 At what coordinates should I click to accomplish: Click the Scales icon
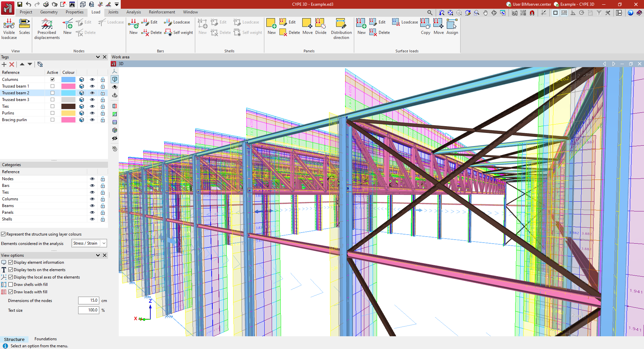point(24,27)
